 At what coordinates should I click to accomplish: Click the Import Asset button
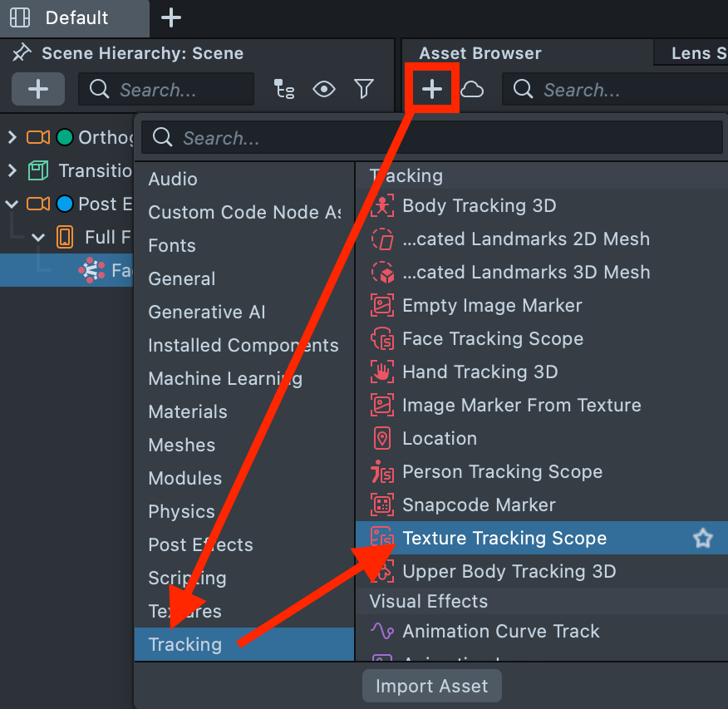[x=431, y=687]
